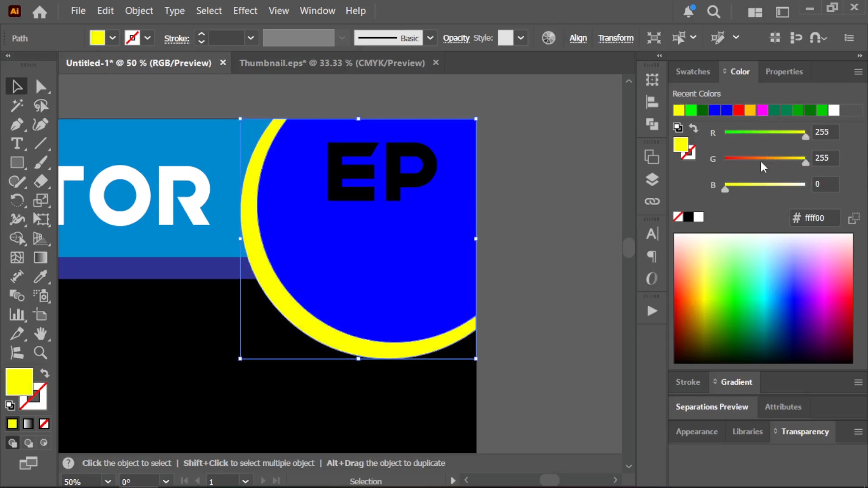Switch to the Thumbnail.eps document tab
This screenshot has width=868, height=488.
(332, 63)
